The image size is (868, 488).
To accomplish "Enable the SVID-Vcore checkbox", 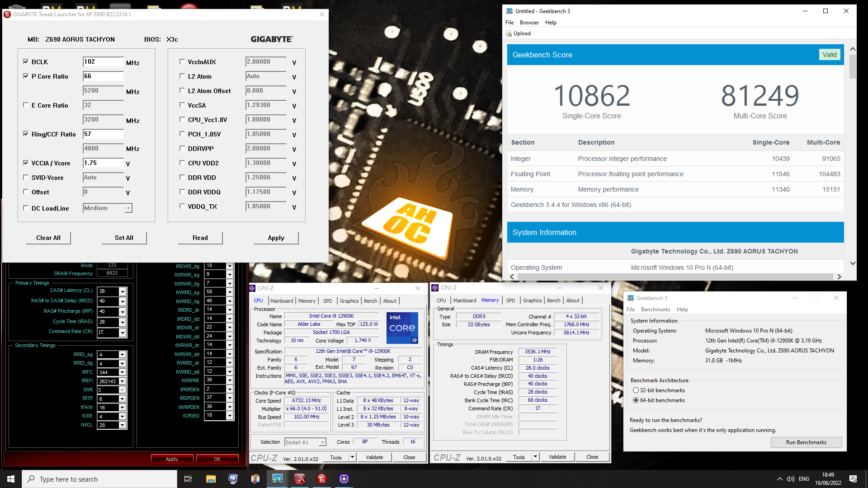I will point(26,177).
